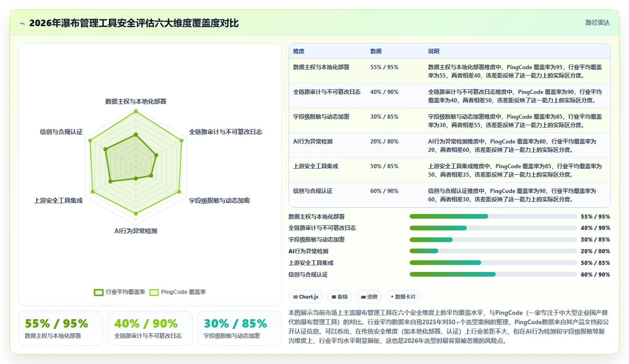The height and width of the screenshot is (364, 629).
Task: Click table value 55% / 95%
Action: tap(384, 67)
